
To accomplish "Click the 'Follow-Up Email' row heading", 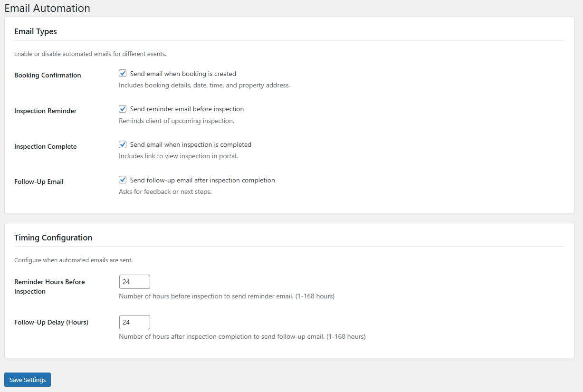I will pyautogui.click(x=39, y=182).
